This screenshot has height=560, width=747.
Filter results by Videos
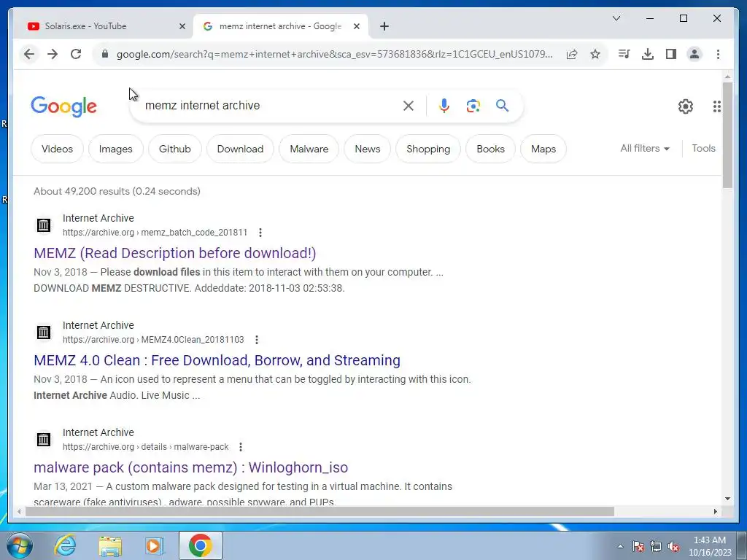(57, 149)
